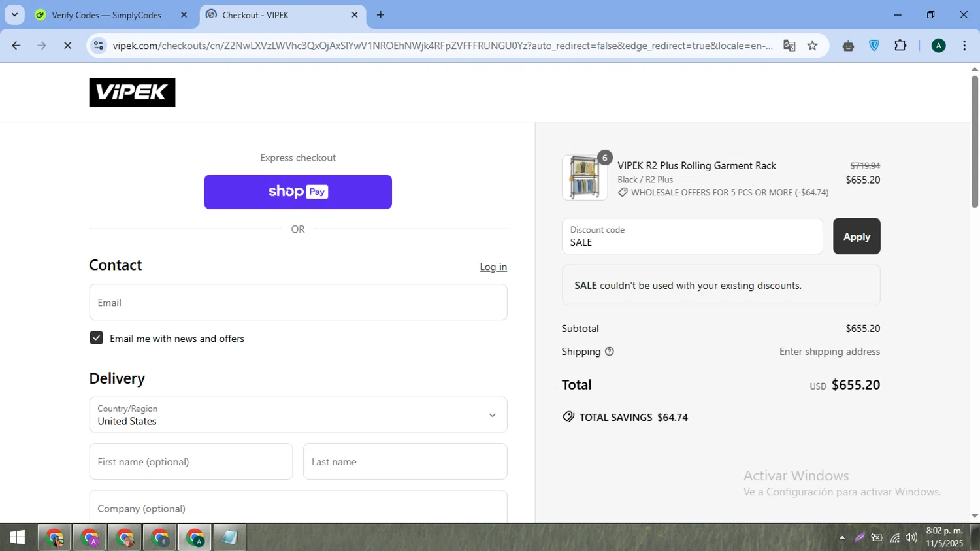
Task: Go forward in browser history
Action: point(42,46)
